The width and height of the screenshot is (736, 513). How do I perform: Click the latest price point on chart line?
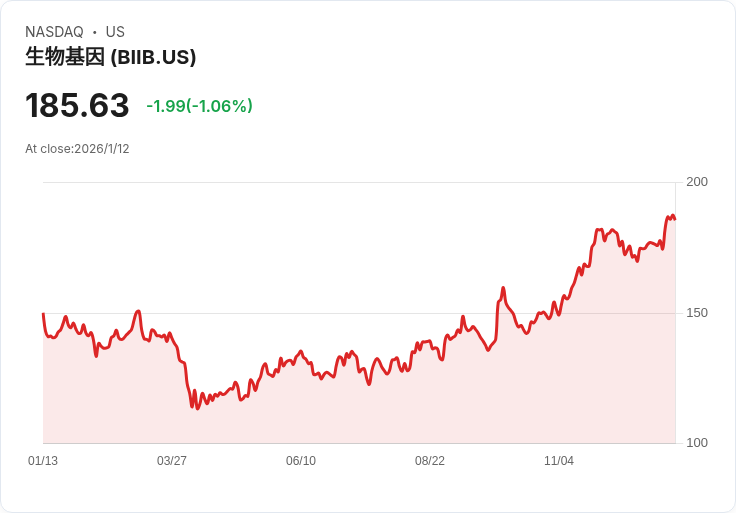tap(675, 219)
